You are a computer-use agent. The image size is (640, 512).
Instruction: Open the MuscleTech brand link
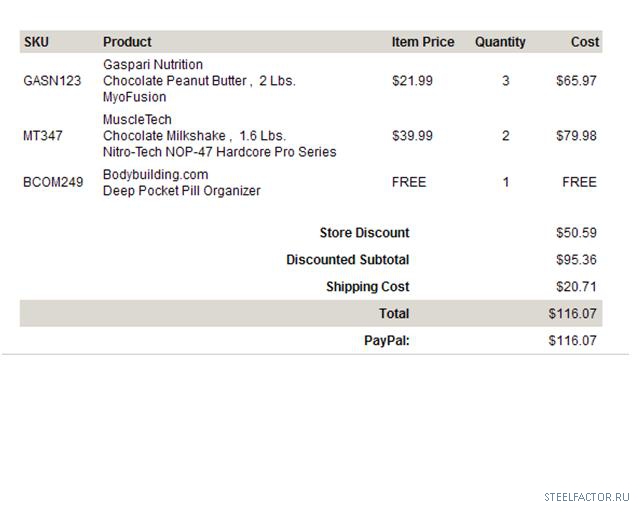[x=137, y=120]
